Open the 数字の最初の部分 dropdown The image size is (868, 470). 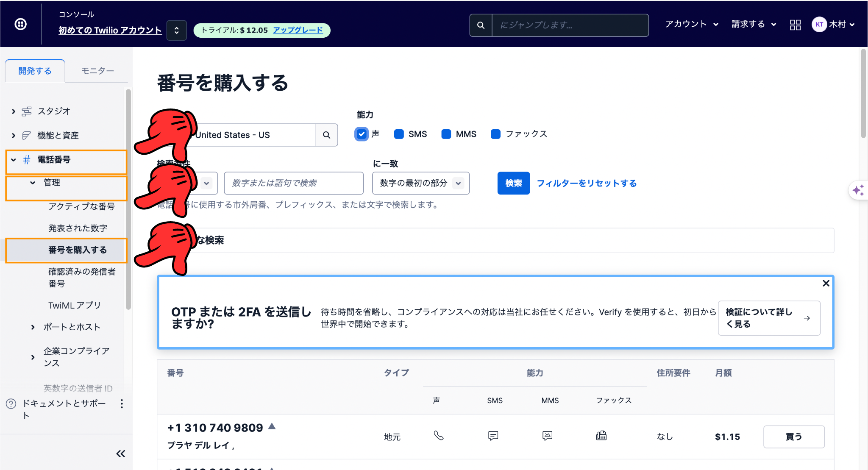pyautogui.click(x=421, y=183)
